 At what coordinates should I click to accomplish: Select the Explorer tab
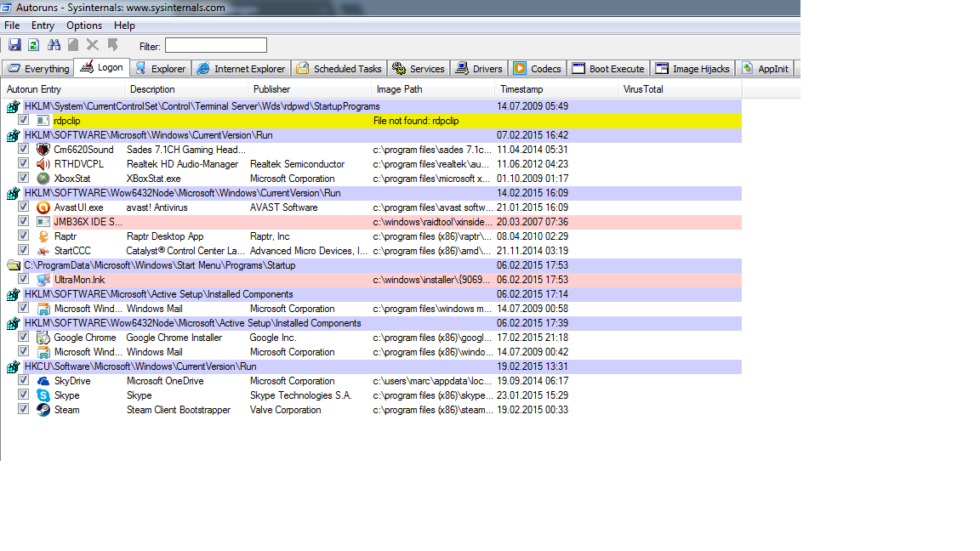coord(161,69)
